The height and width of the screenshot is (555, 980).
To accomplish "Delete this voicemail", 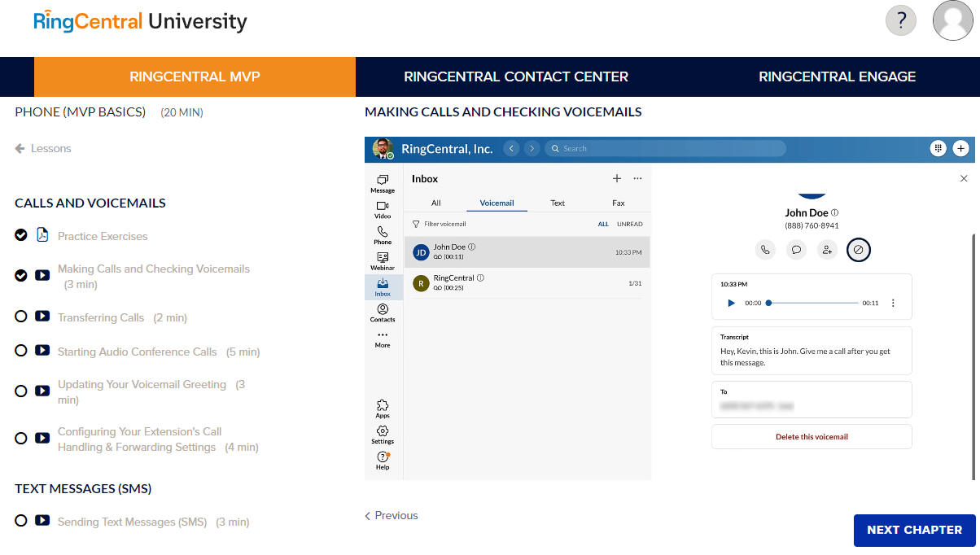I will click(812, 437).
